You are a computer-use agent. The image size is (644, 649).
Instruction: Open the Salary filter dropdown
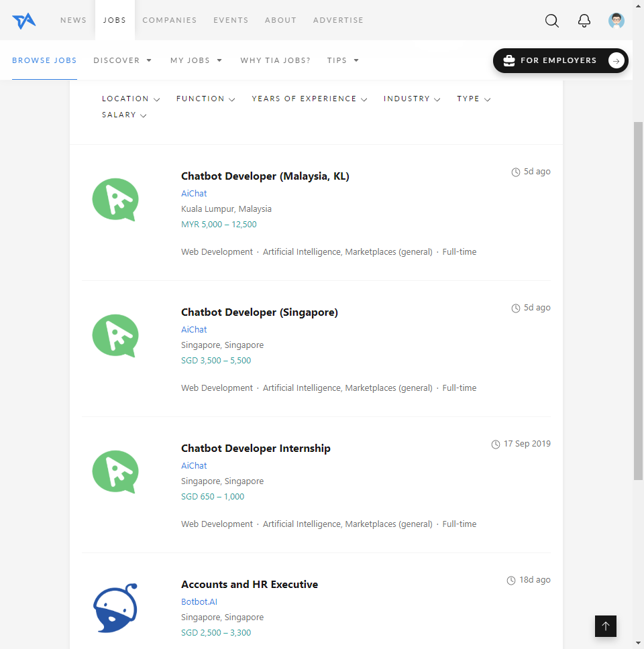point(124,115)
